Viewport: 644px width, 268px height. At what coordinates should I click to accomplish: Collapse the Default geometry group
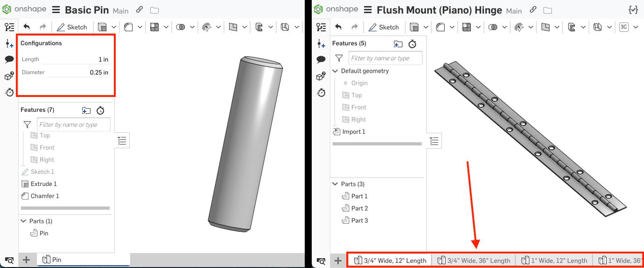335,71
